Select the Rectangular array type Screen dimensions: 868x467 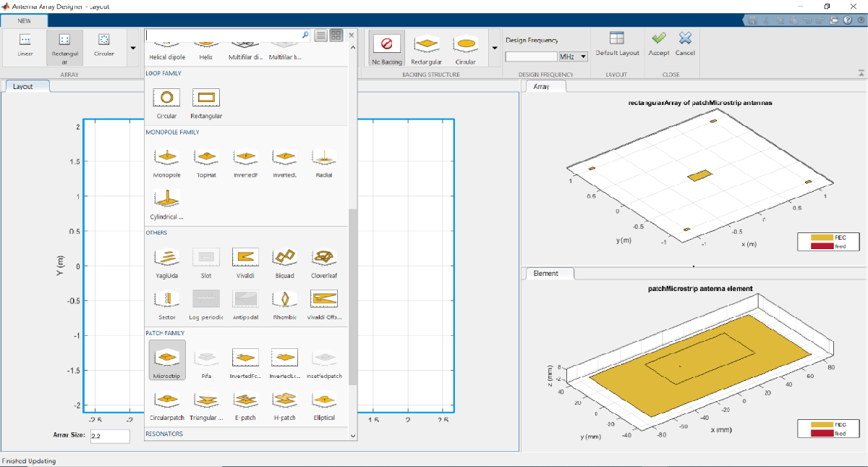[64, 47]
